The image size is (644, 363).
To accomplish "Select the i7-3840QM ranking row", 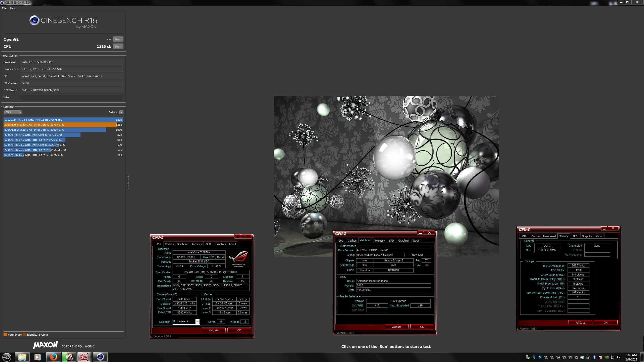I will [x=63, y=150].
